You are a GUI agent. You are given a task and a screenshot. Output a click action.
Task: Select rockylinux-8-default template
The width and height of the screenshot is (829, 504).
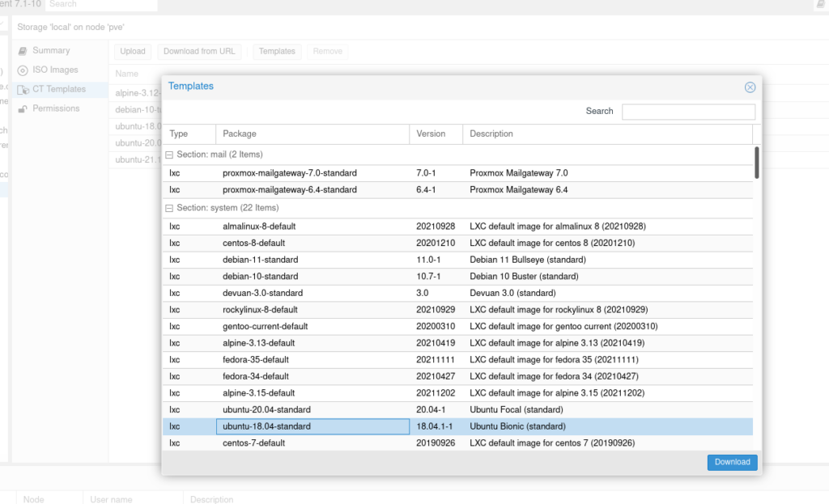click(x=458, y=310)
